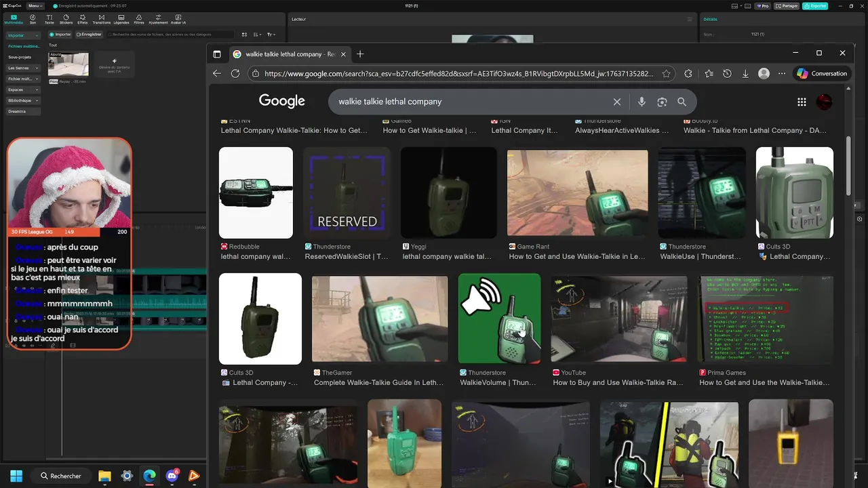Open the Google apps grid icon
This screenshot has height=488, width=868.
coord(802,102)
